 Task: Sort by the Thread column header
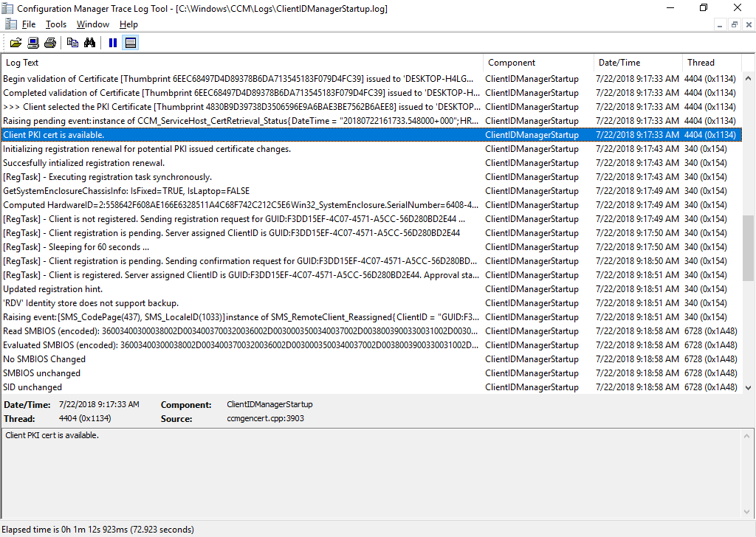point(712,63)
